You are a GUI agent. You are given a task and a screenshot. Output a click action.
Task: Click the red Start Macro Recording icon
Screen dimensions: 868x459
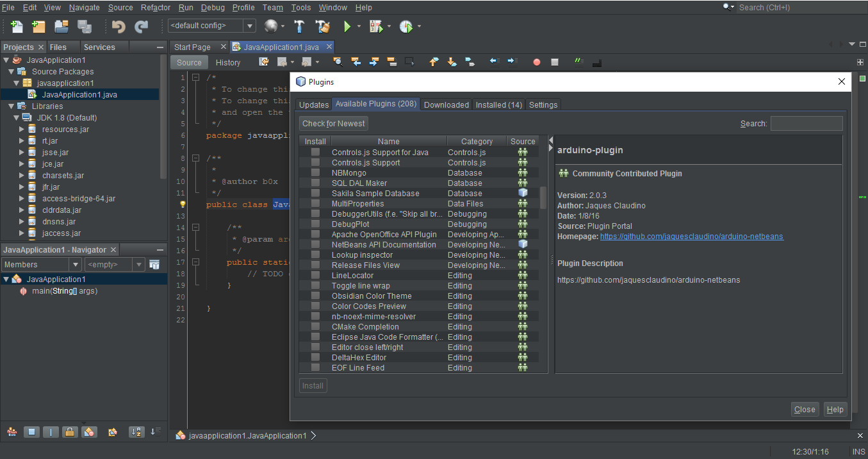(x=537, y=62)
